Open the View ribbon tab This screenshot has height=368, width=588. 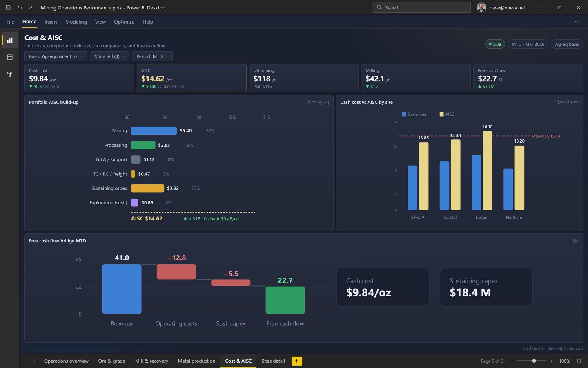click(100, 22)
